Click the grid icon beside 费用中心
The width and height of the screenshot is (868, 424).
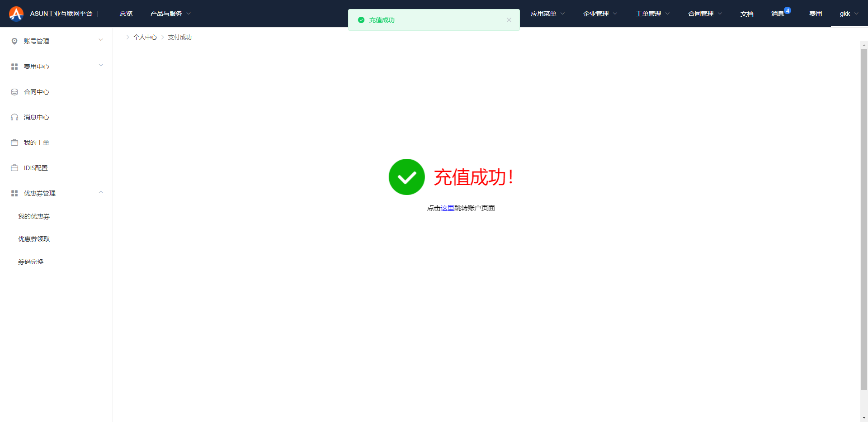pos(14,67)
